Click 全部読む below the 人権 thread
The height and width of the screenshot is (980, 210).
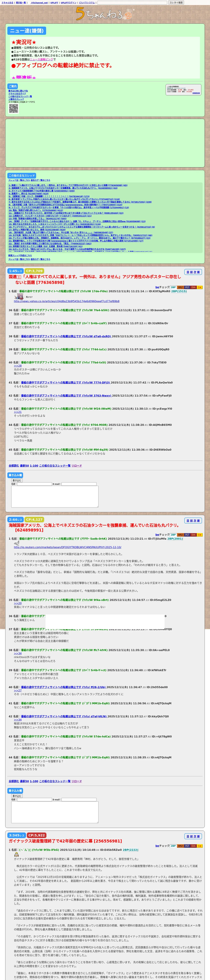tap(14, 466)
